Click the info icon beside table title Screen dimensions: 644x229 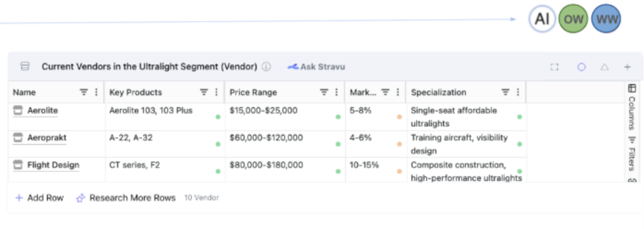tap(266, 67)
